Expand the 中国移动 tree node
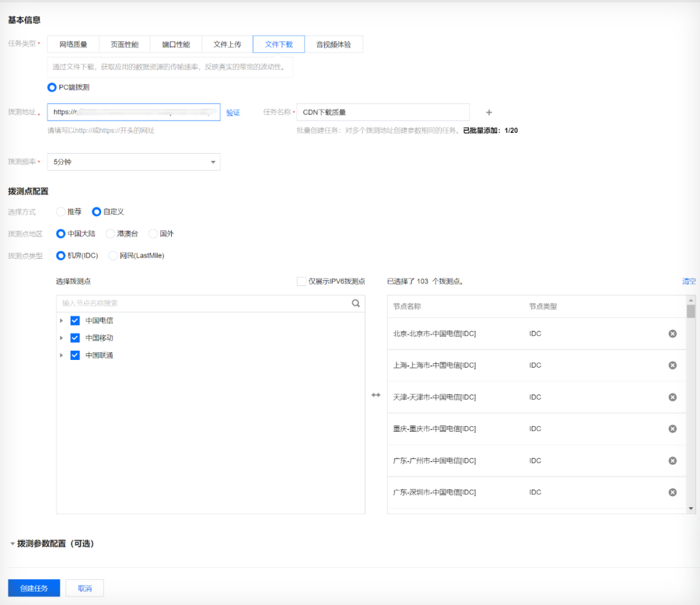The height and width of the screenshot is (605, 700). pos(62,338)
